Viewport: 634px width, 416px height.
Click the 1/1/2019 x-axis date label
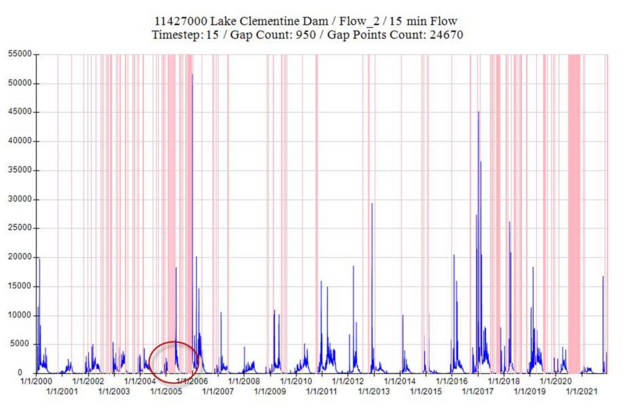click(530, 391)
